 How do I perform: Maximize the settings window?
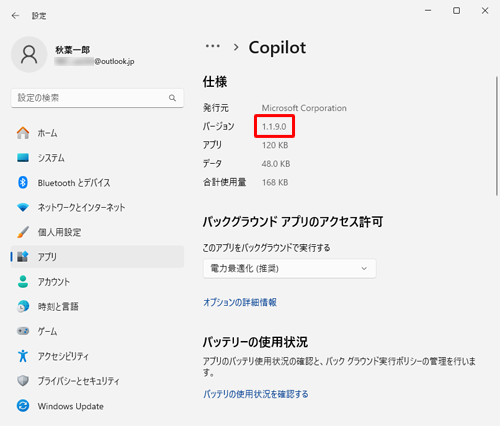pos(456,11)
